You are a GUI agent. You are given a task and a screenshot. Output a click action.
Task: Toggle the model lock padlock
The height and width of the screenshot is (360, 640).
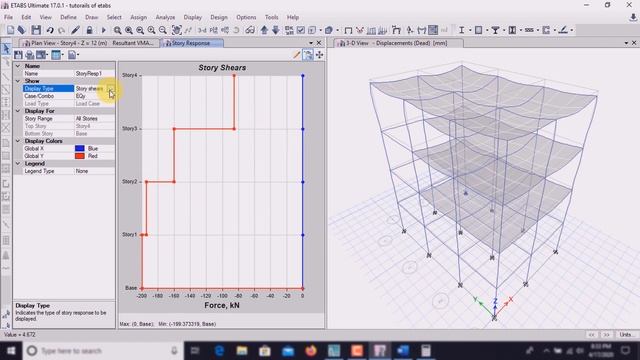coord(89,30)
